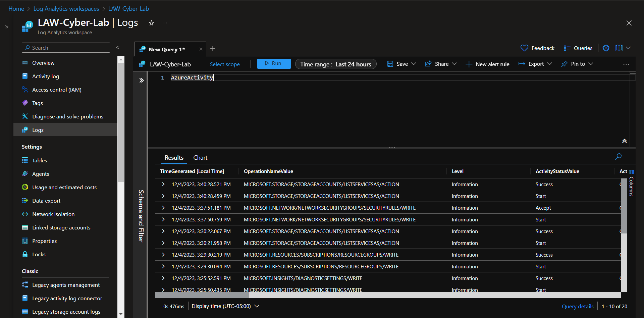Viewport: 644px width, 318px height.
Task: Expand the 3:25:52.591 PM result row
Action: pos(163,278)
